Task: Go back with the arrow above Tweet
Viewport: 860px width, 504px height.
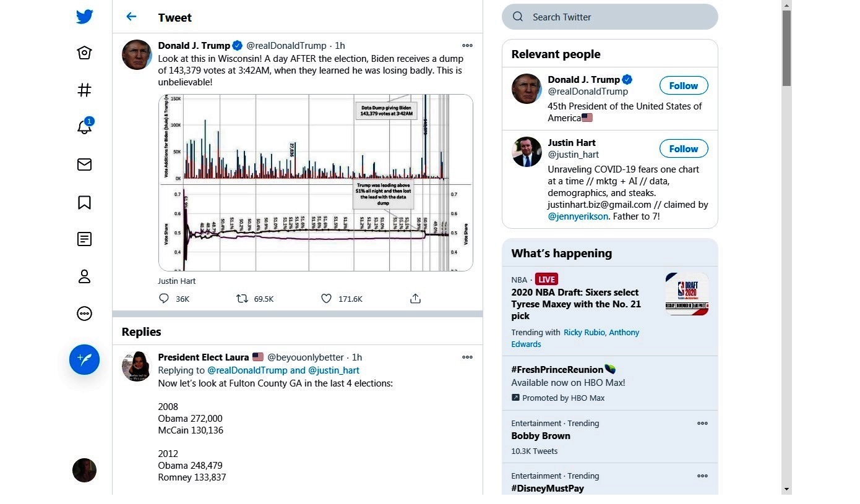Action: click(131, 17)
